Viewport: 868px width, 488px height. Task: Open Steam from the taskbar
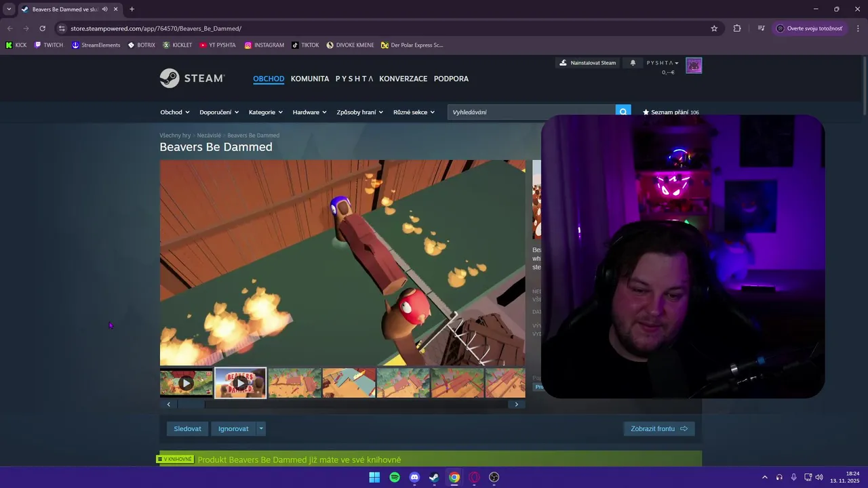[434, 477]
